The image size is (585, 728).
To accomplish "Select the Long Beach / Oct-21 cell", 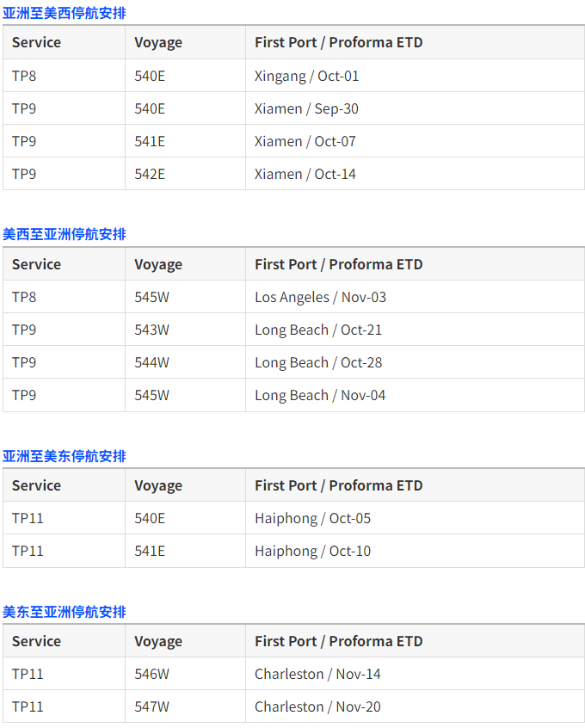I will [x=318, y=330].
